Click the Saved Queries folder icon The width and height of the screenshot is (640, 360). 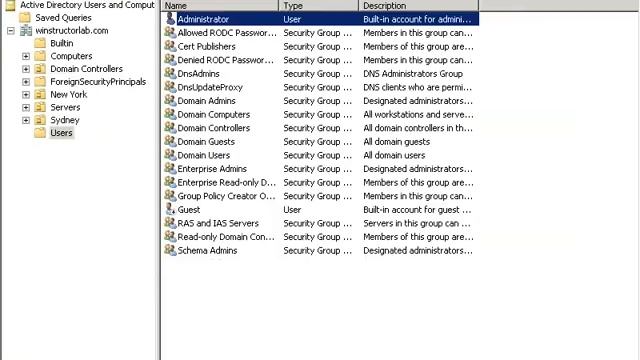pos(25,18)
